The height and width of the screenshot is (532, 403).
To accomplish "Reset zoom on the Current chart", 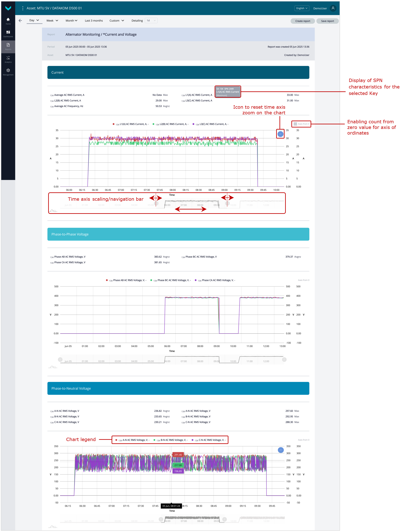I will click(x=280, y=134).
